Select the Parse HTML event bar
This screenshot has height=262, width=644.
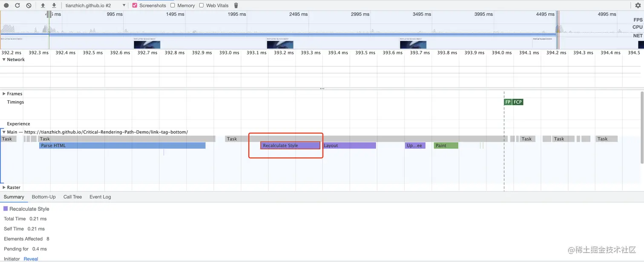(x=122, y=145)
